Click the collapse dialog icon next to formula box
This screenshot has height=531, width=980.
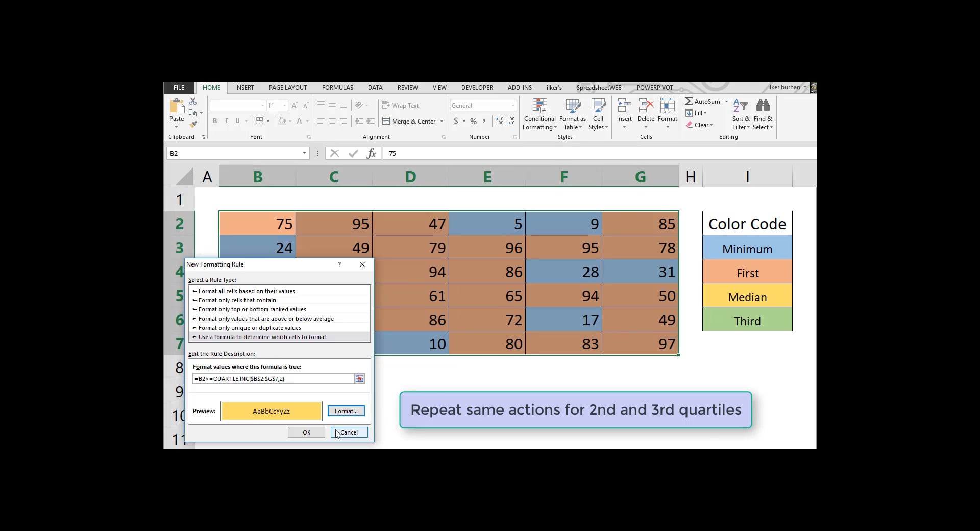click(359, 378)
